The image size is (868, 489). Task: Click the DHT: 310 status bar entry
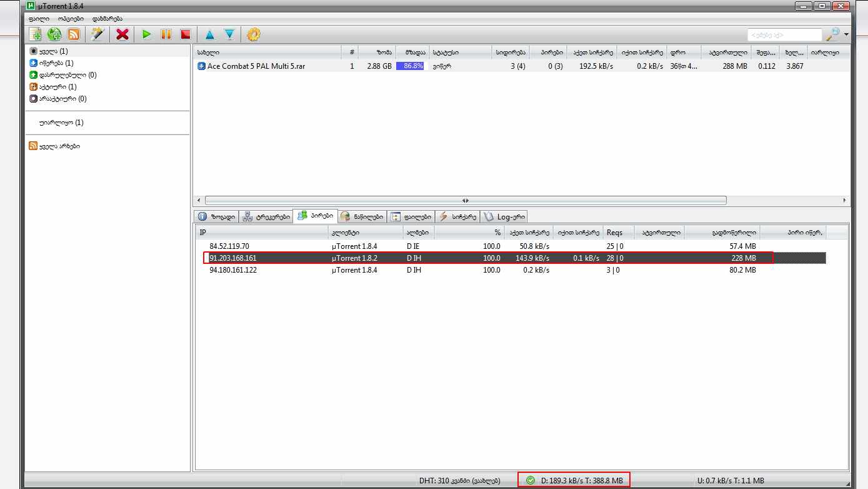pyautogui.click(x=459, y=481)
